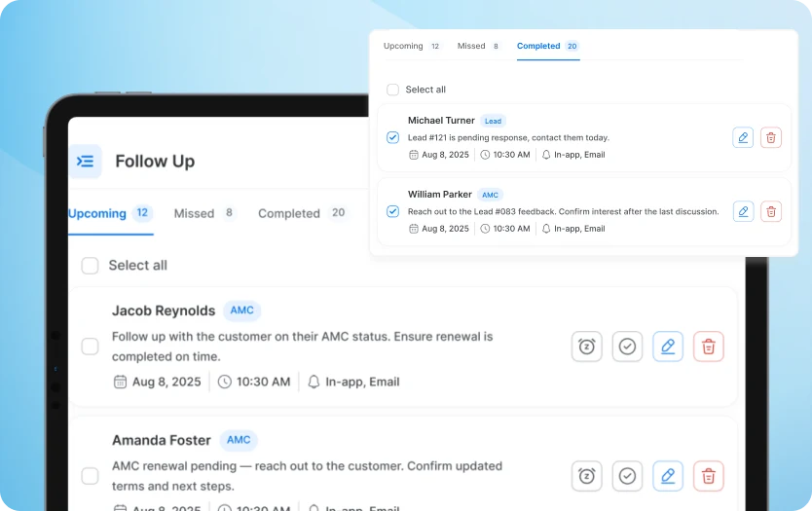Screen dimensions: 812x511
Task: Click 'Follow up with the customer' description
Action: coord(303,347)
